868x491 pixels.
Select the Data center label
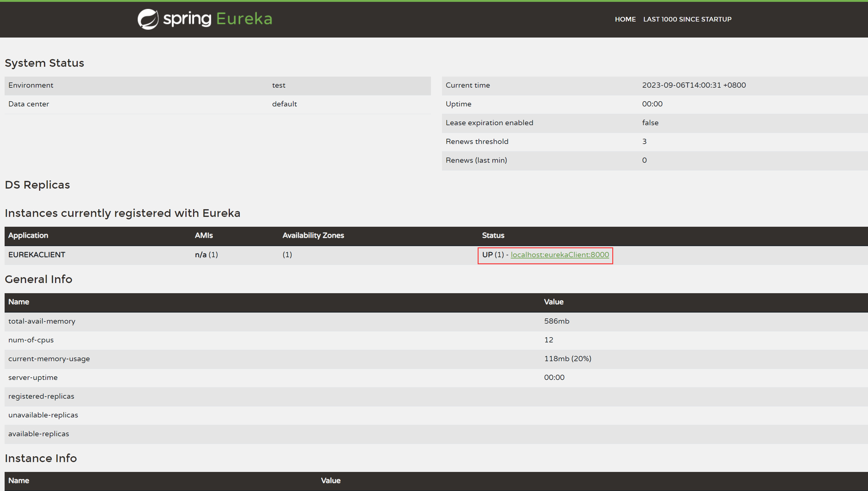point(29,104)
